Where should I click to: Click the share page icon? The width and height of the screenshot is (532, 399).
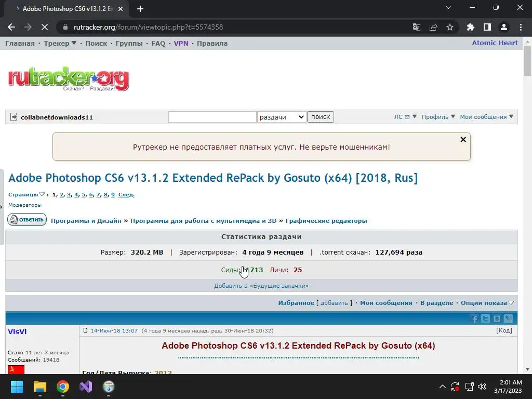(433, 27)
